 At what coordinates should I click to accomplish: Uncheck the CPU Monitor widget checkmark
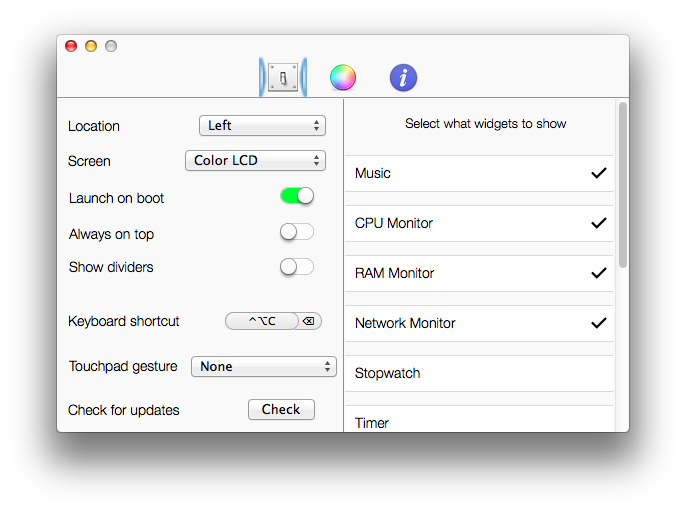pos(598,223)
